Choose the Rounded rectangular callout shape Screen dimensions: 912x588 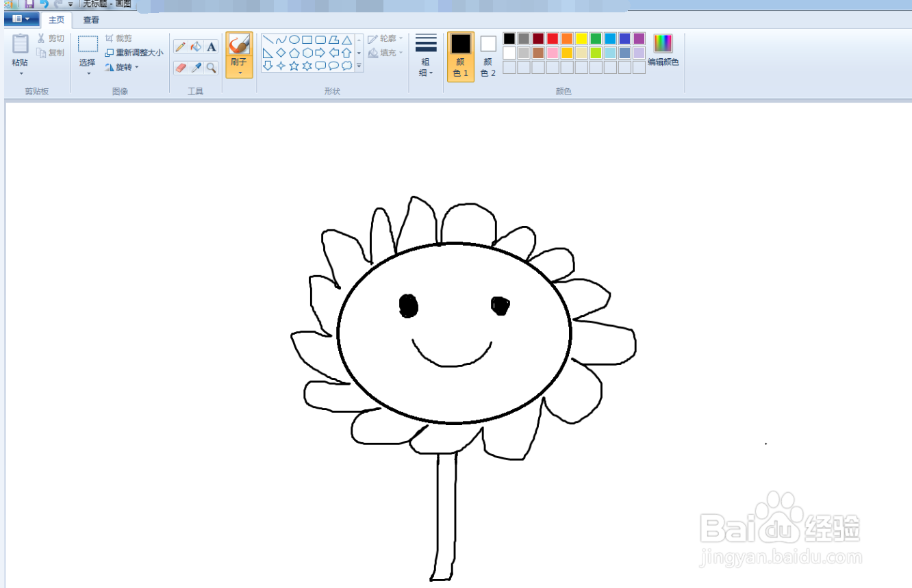click(320, 66)
